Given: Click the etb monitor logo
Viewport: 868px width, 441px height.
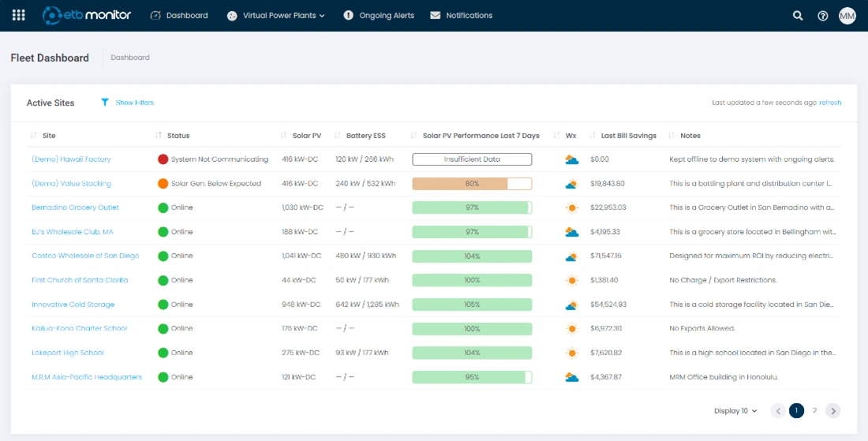Looking at the screenshot, I should pos(87,16).
